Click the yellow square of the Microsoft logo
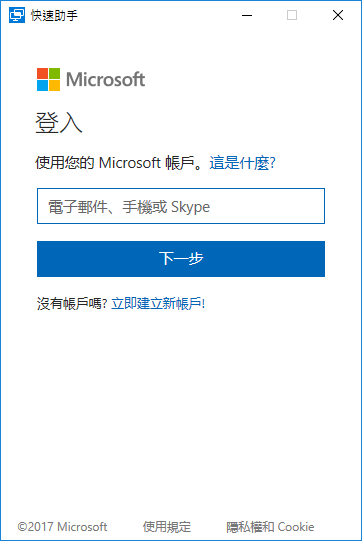The width and height of the screenshot is (362, 541). 54,85
